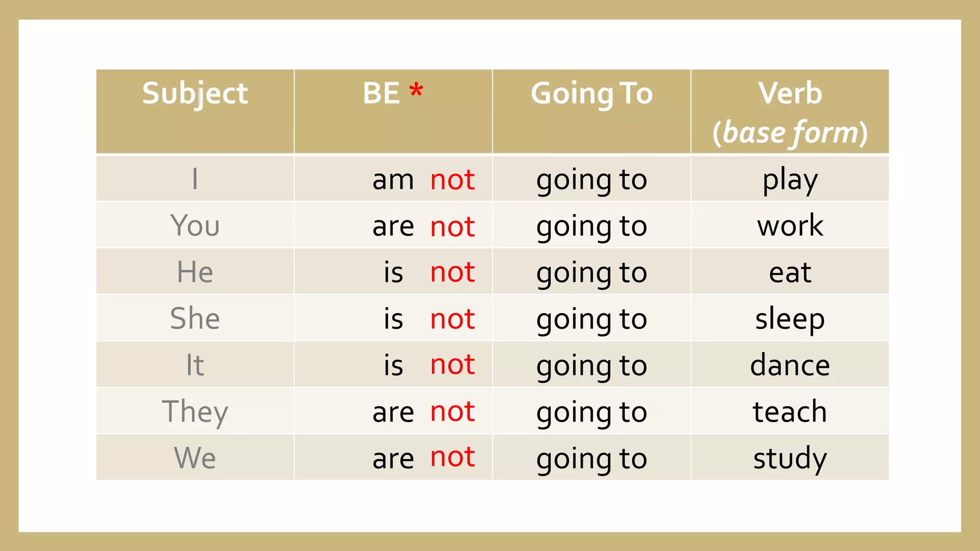Viewport: 980px width, 551px height.
Task: Click the word 'She' in table
Action: [195, 318]
